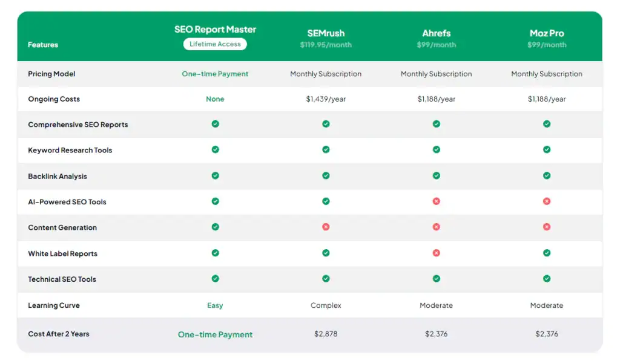
Task: Click the Ahrefs $99/month header
Action: point(436,37)
